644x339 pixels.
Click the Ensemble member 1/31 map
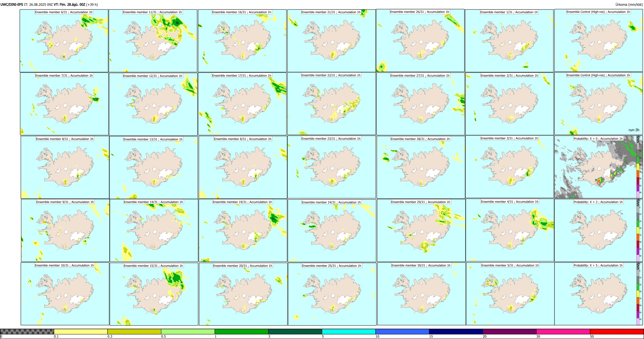tap(509, 41)
